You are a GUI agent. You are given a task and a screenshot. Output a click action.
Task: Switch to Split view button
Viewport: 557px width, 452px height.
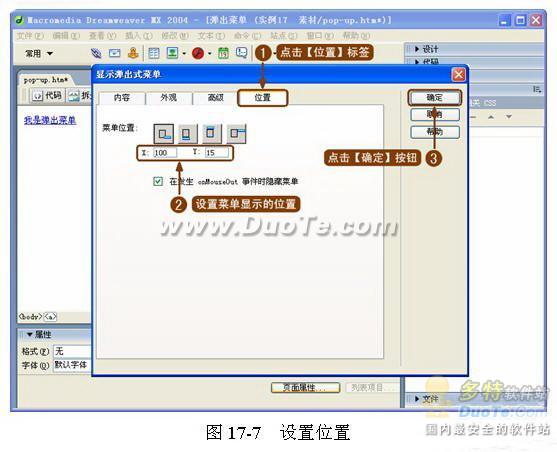pos(80,95)
